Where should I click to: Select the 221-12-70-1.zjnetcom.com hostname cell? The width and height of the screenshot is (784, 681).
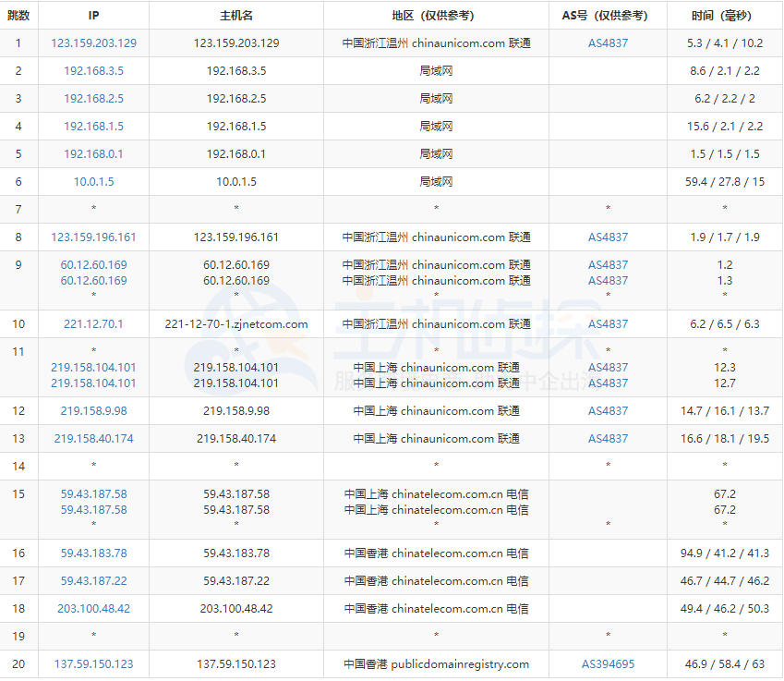point(236,323)
